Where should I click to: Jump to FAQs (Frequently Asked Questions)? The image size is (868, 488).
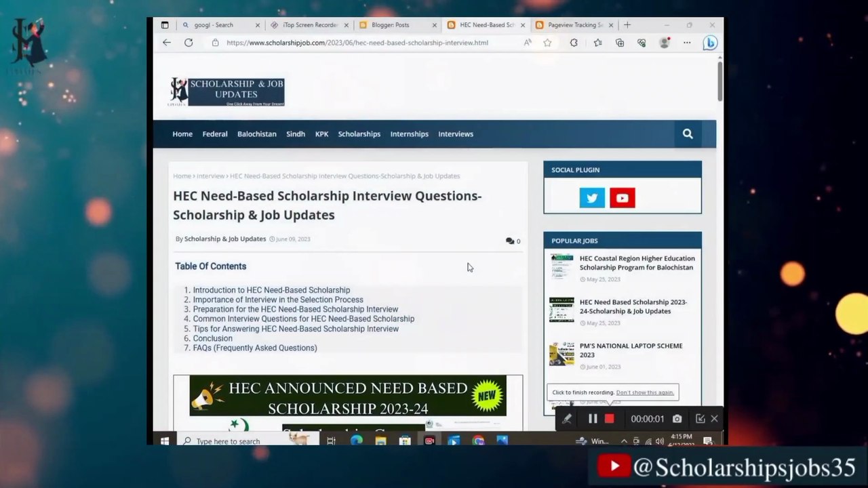(255, 348)
